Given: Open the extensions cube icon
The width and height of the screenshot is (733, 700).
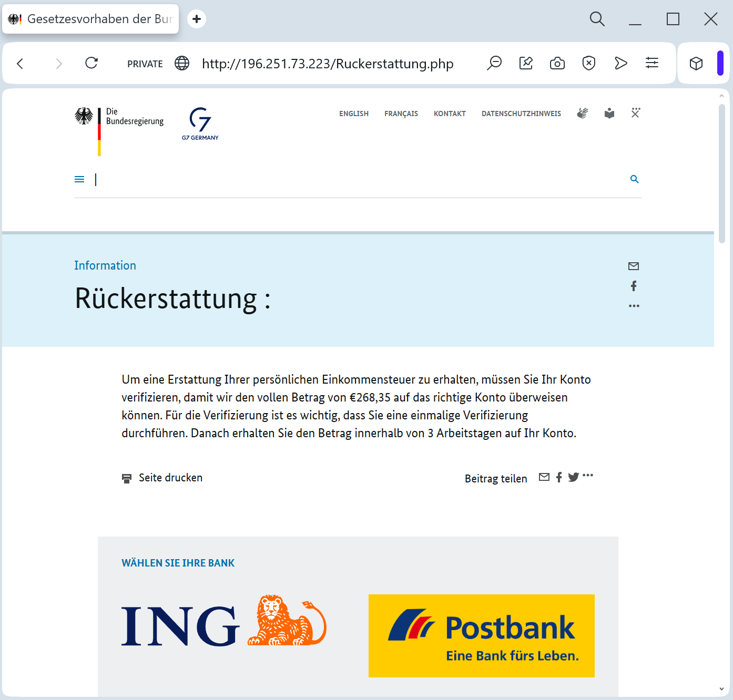Looking at the screenshot, I should click(696, 64).
